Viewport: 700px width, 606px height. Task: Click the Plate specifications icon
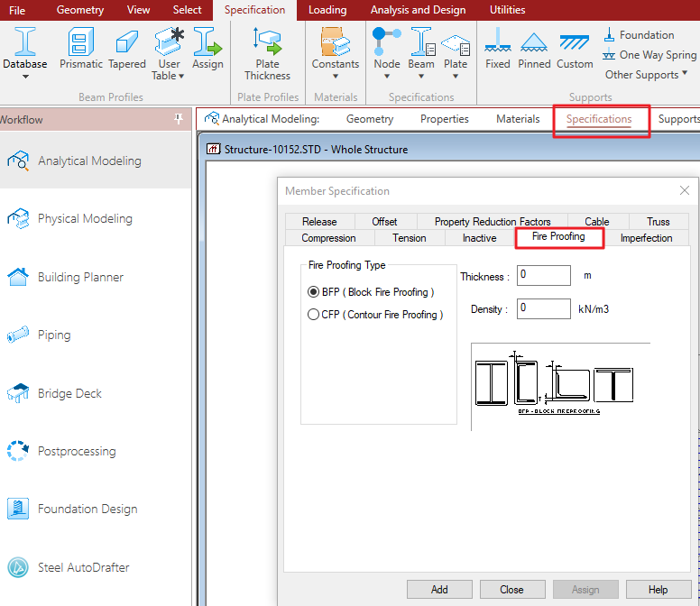point(456,47)
